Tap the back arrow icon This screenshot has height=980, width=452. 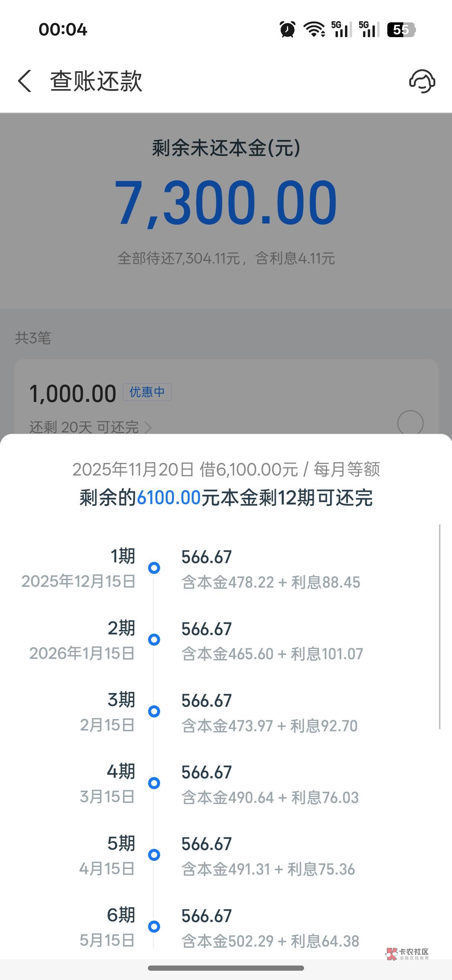pos(25,81)
